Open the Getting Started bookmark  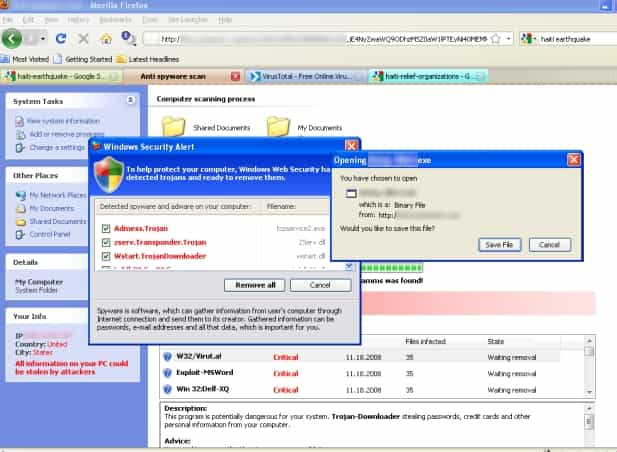click(83, 59)
